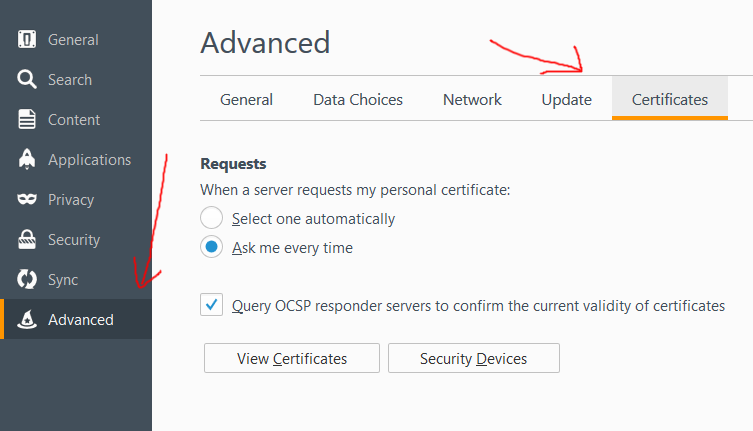
Task: Click the Privacy mask icon
Action: (x=27, y=199)
